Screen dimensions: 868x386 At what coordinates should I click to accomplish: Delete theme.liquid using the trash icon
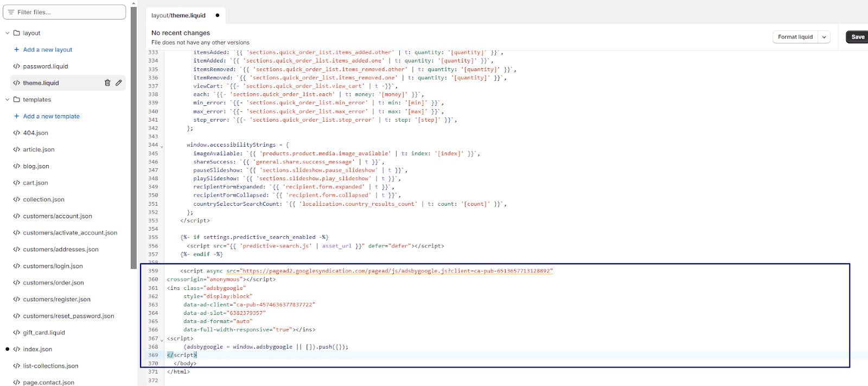pyautogui.click(x=107, y=83)
